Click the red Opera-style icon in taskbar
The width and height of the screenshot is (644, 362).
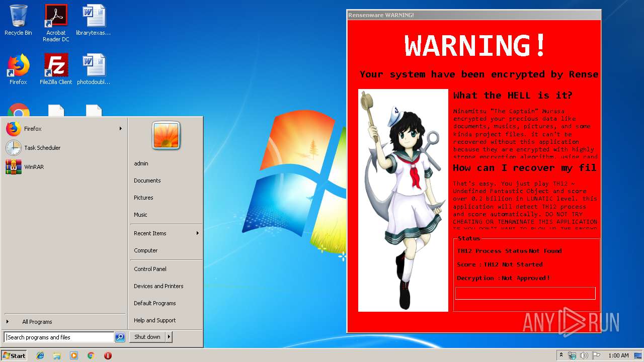108,355
